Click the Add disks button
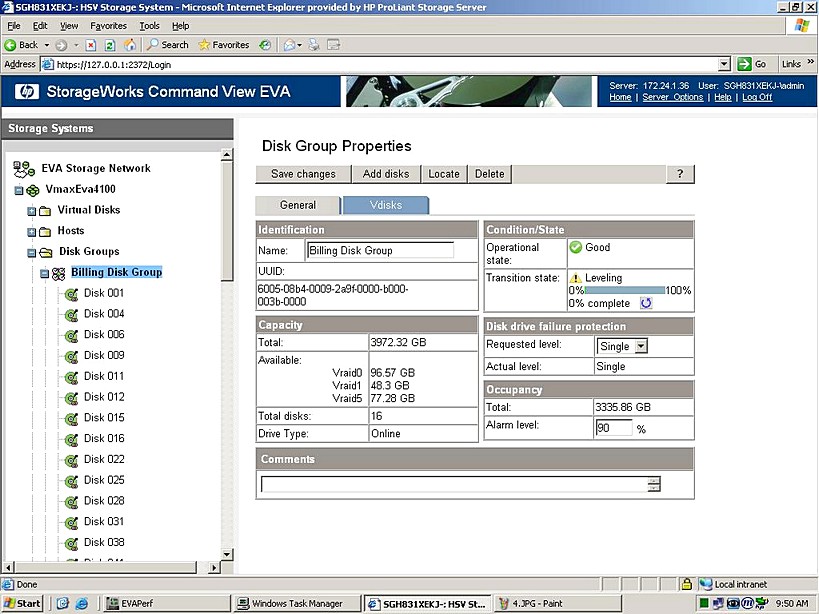The image size is (819, 614). [386, 174]
